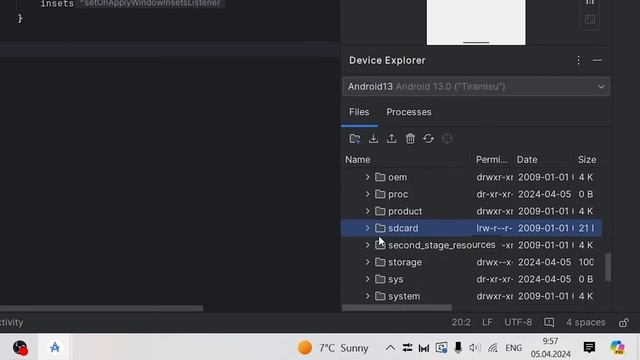Image resolution: width=640 pixels, height=360 pixels.
Task: Open Device Explorer options menu (three dots)
Action: coord(578,60)
